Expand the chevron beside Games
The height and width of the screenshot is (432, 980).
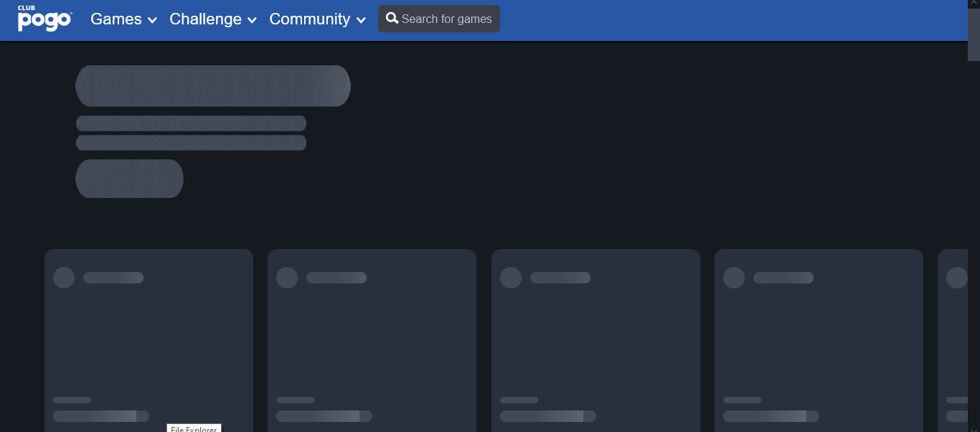pos(152,21)
